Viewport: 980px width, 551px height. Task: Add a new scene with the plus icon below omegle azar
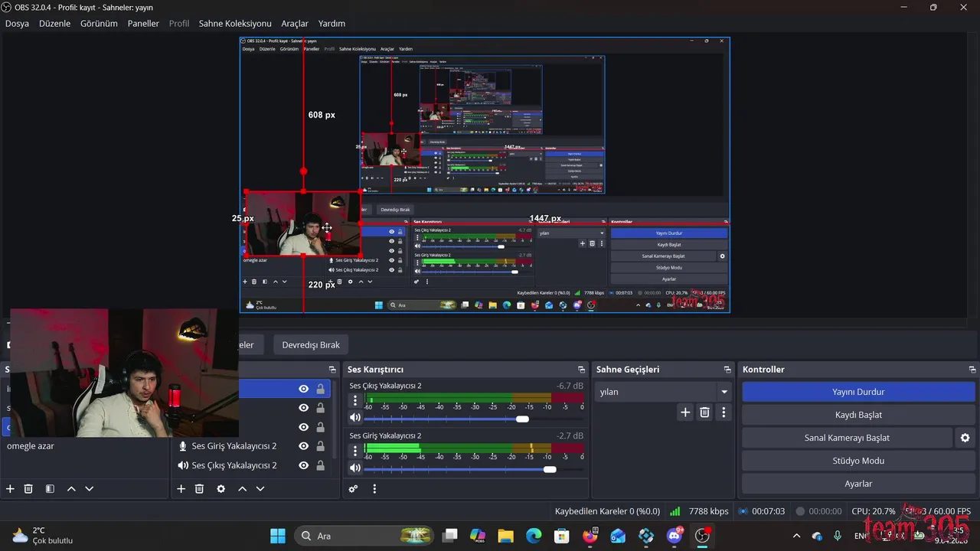10,488
